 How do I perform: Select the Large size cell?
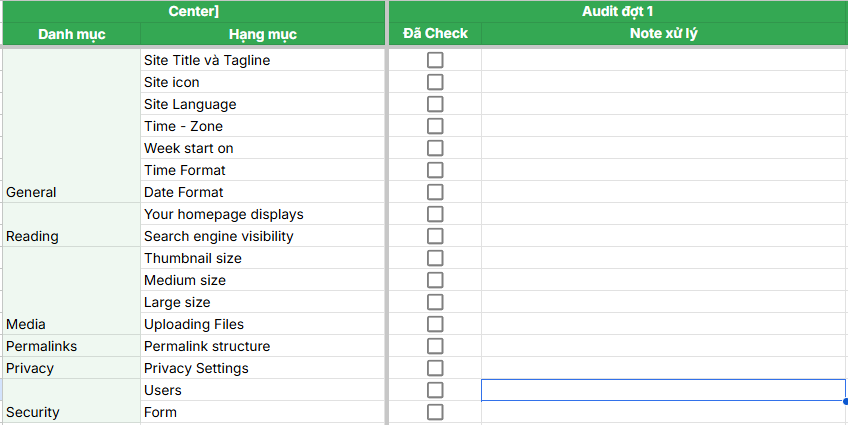click(262, 302)
